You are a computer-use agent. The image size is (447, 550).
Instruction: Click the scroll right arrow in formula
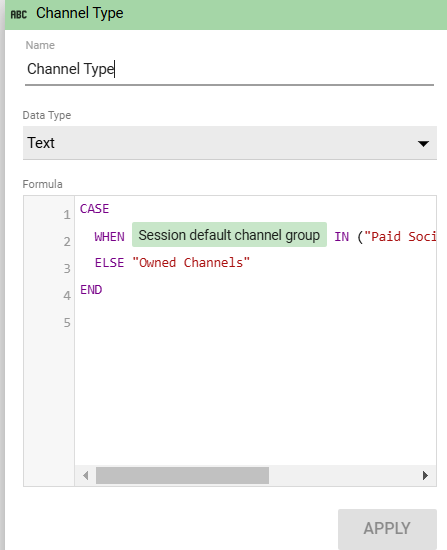(x=425, y=475)
